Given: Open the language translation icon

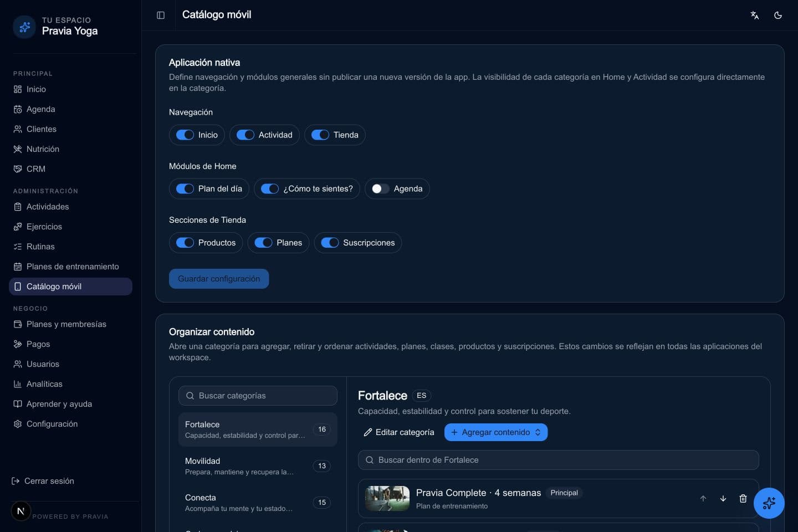Looking at the screenshot, I should (x=755, y=15).
